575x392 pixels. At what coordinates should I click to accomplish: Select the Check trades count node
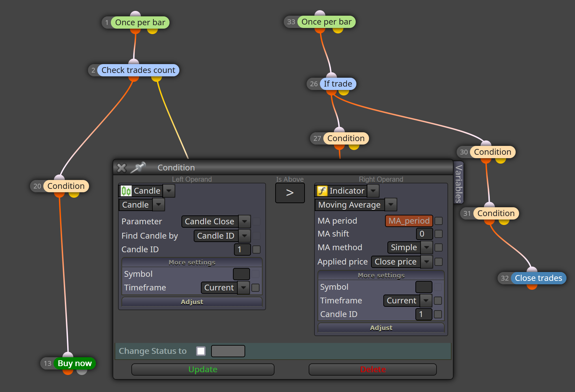tap(138, 70)
